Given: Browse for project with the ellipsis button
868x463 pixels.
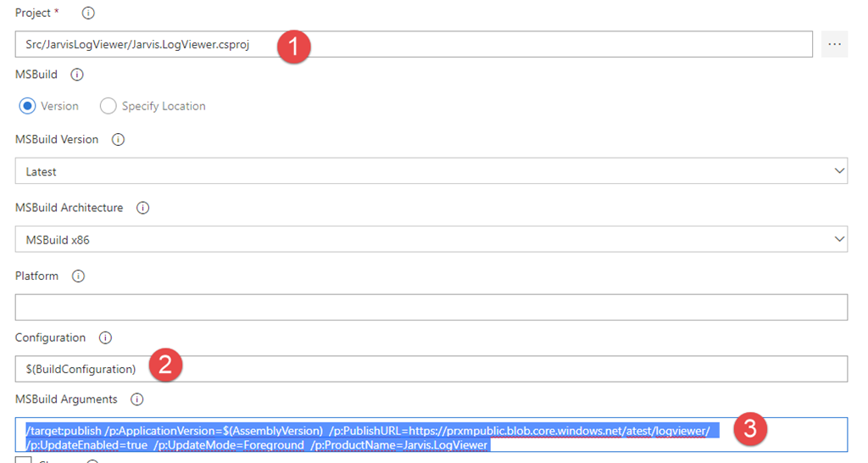Looking at the screenshot, I should (834, 44).
